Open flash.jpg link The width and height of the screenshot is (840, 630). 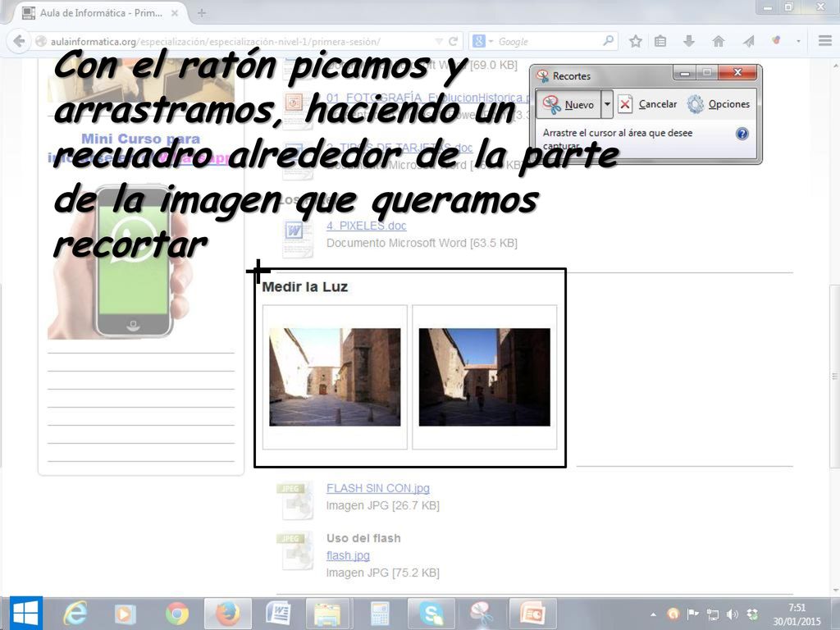pos(348,555)
